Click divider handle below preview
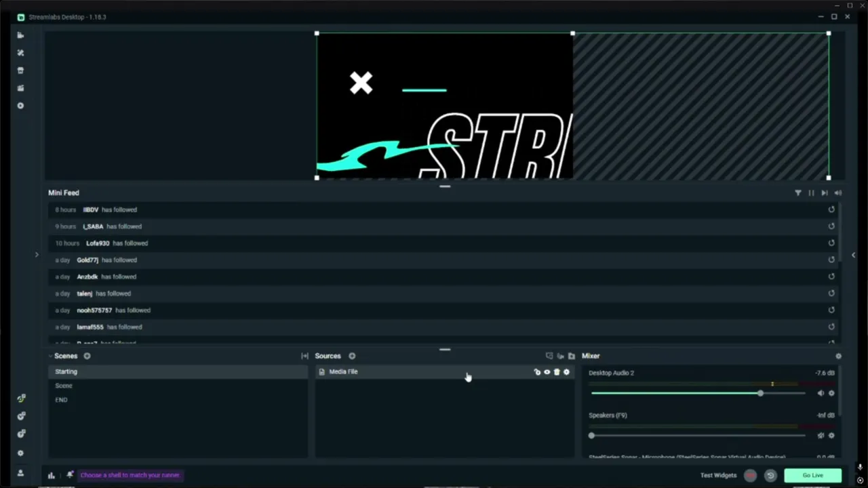The image size is (868, 488). pos(445,186)
